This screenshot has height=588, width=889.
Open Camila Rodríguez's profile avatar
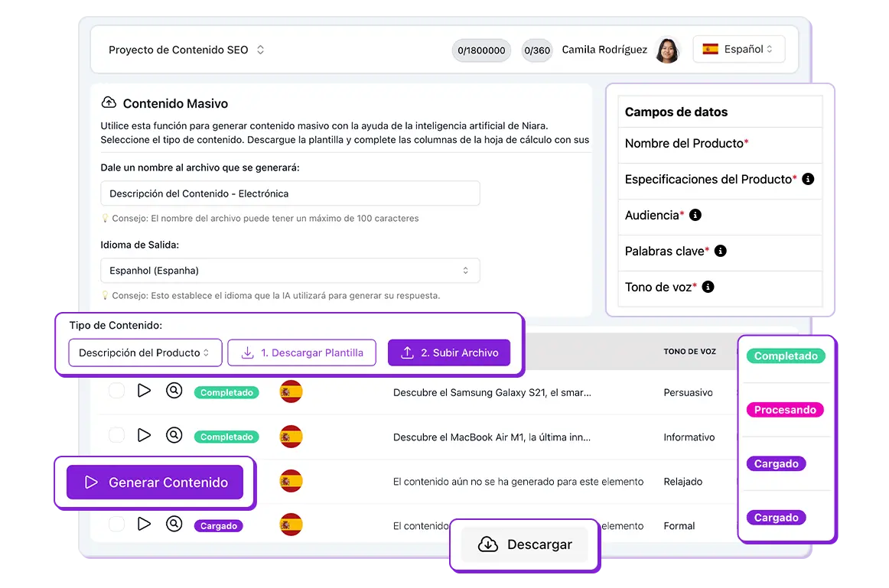pos(667,49)
